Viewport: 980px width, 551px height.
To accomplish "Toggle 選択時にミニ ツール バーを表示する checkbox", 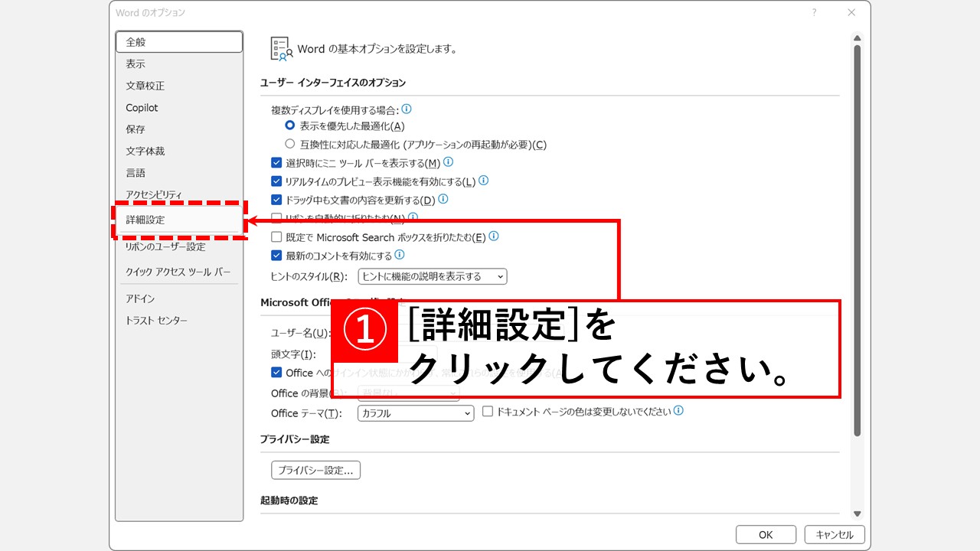I will [276, 162].
